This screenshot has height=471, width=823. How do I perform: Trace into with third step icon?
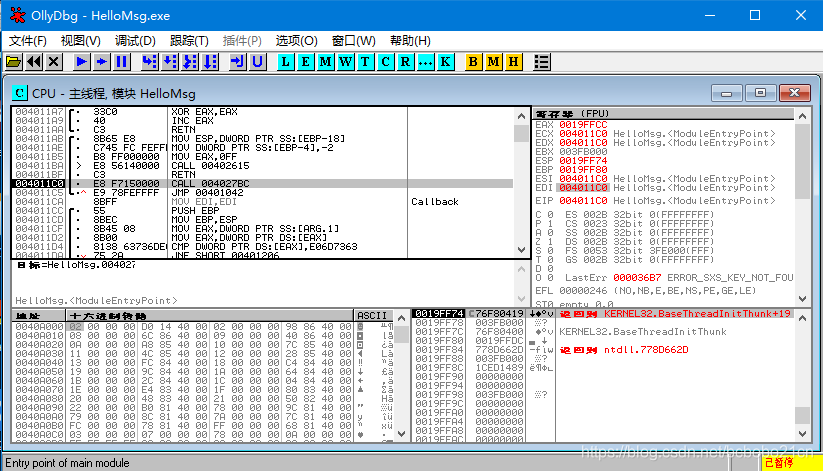[190, 62]
